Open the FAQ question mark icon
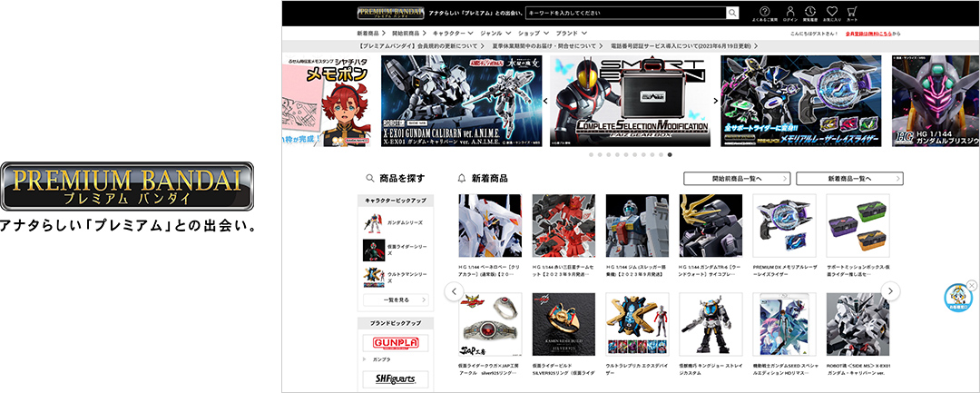980x393 pixels. [765, 14]
